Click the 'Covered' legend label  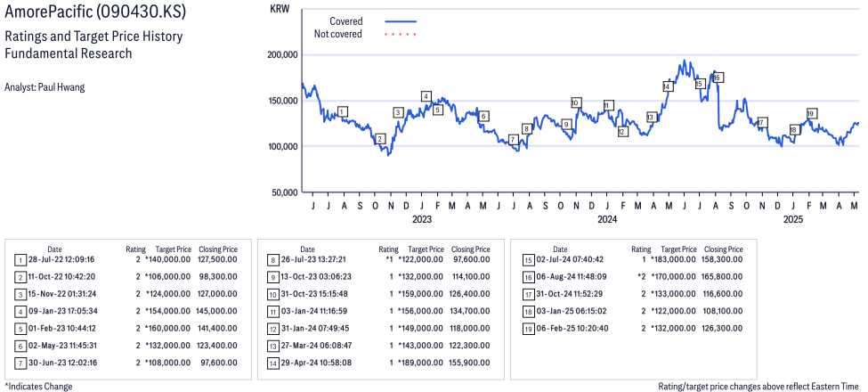[x=346, y=21]
